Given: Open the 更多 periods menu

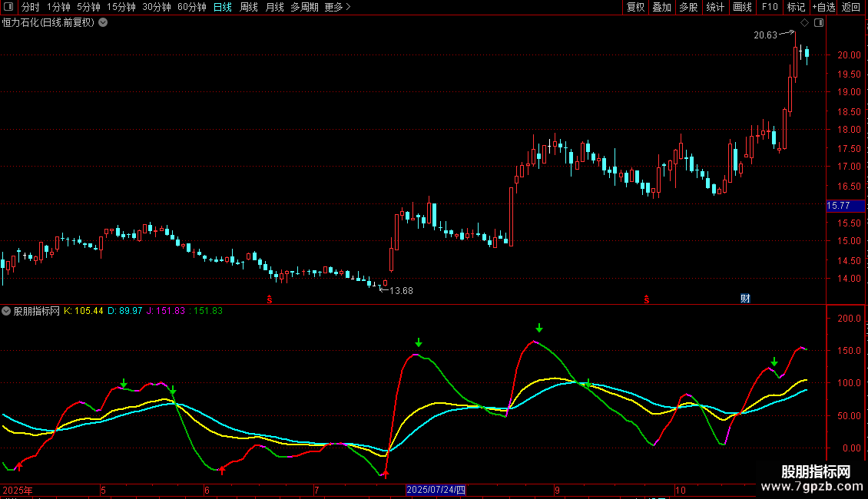Looking at the screenshot, I should pos(337,7).
